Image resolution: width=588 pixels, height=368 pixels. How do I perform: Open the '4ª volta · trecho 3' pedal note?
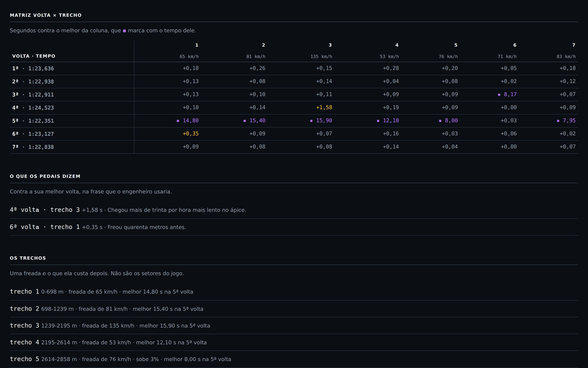click(294, 210)
